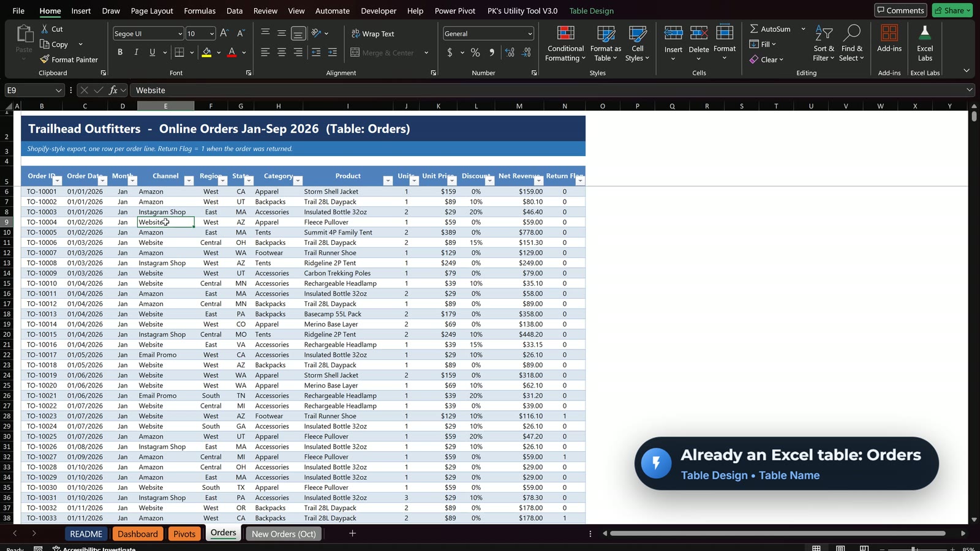Open the Find & Select menu
The image size is (980, 551).
coord(852,43)
